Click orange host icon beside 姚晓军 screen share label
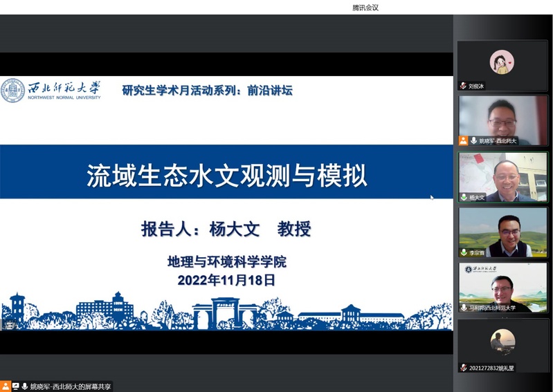Image resolution: width=553 pixels, height=392 pixels. click(x=6, y=386)
